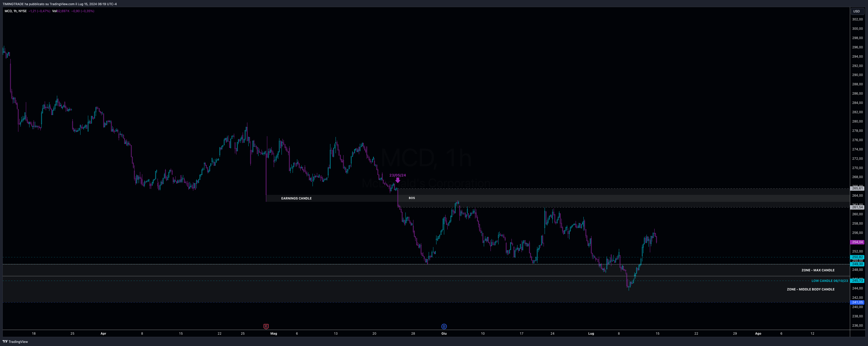Select the ZONE - MIDDLE BODY CANDLE label
The width and height of the screenshot is (868, 346).
coord(810,289)
